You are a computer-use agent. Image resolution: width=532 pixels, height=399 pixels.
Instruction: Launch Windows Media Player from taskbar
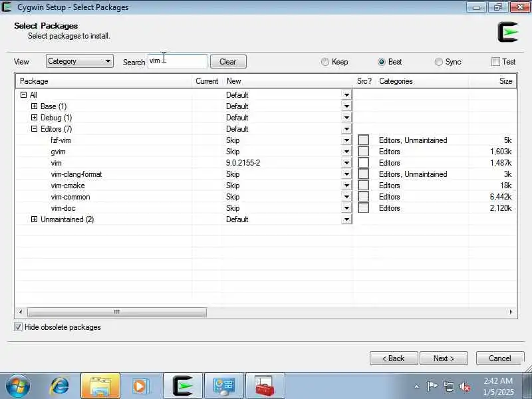tap(140, 386)
